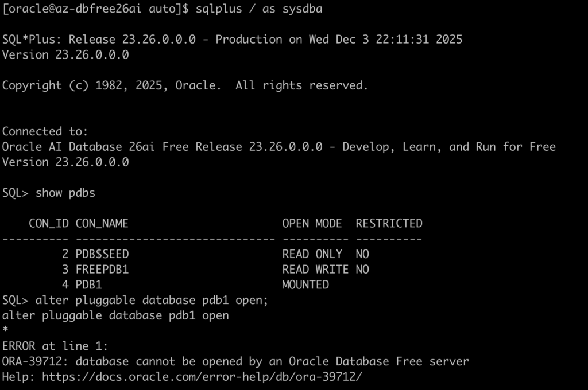
Task: Click the docs.oracle.com ORA-39712 help URL
Action: (202, 377)
